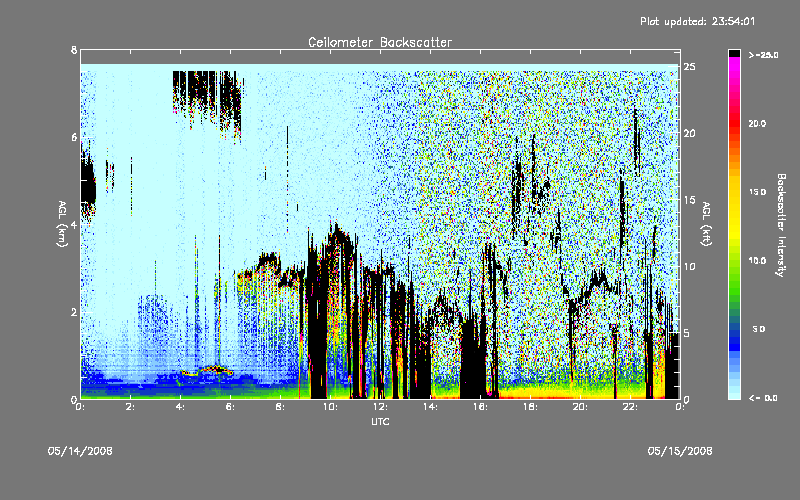Click the '5.0' colorbar tick label

pos(759,329)
